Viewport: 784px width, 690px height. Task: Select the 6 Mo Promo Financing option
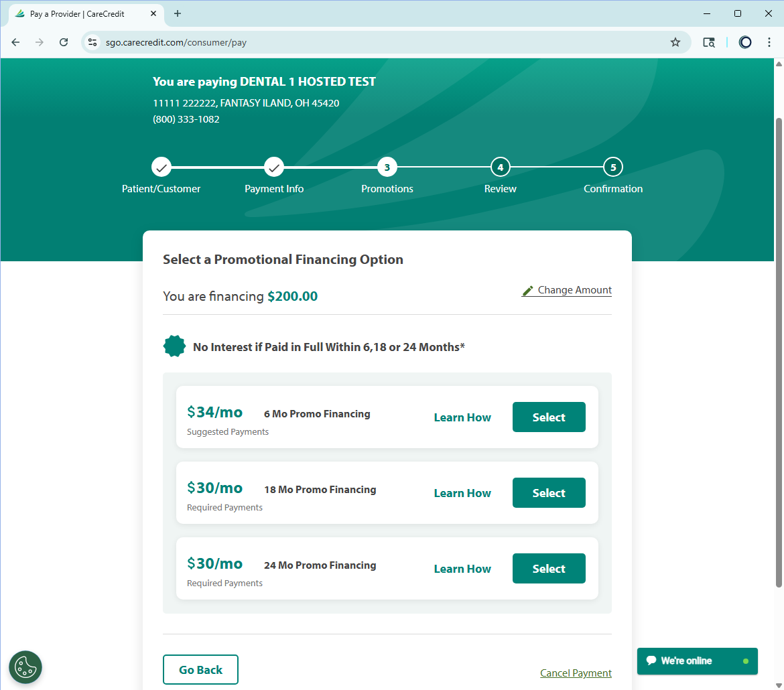point(549,417)
